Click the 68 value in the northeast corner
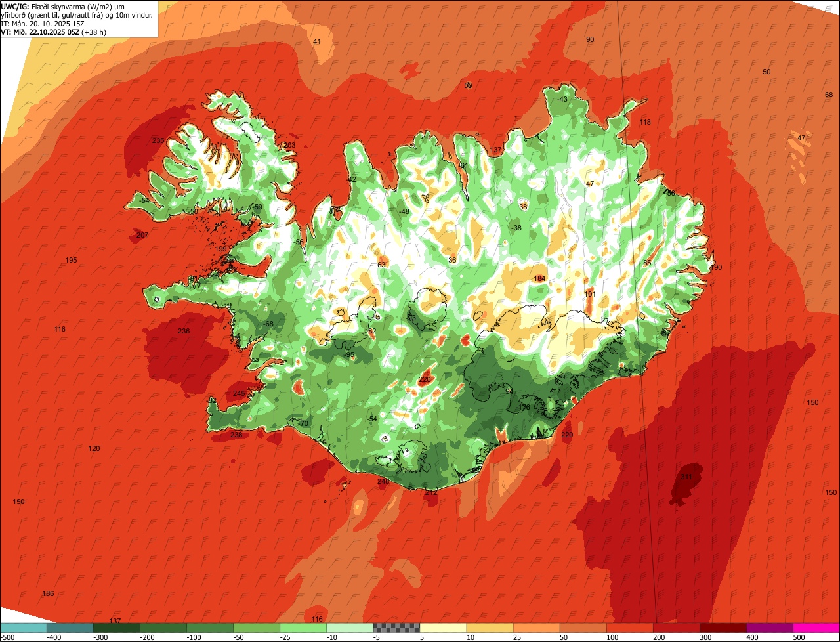 829,95
